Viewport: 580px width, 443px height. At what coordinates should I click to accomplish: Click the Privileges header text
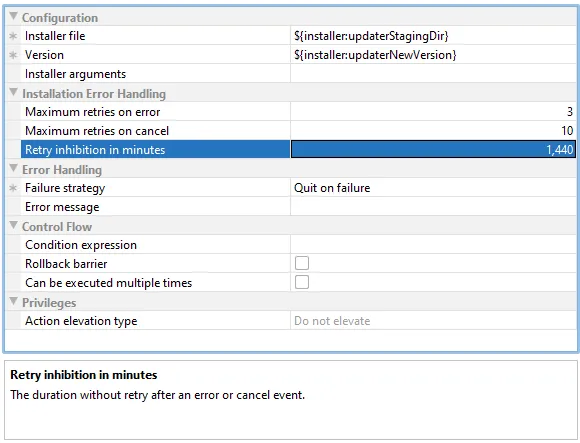[49, 302]
